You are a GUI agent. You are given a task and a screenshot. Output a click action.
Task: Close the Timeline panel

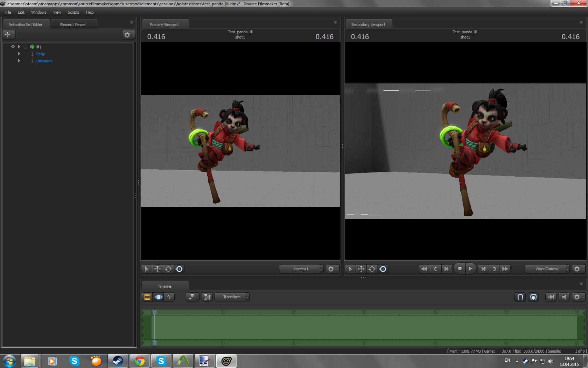tap(581, 284)
